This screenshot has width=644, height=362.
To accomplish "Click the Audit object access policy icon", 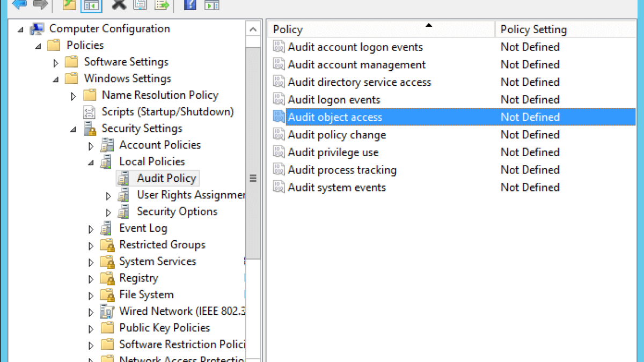I will [279, 117].
